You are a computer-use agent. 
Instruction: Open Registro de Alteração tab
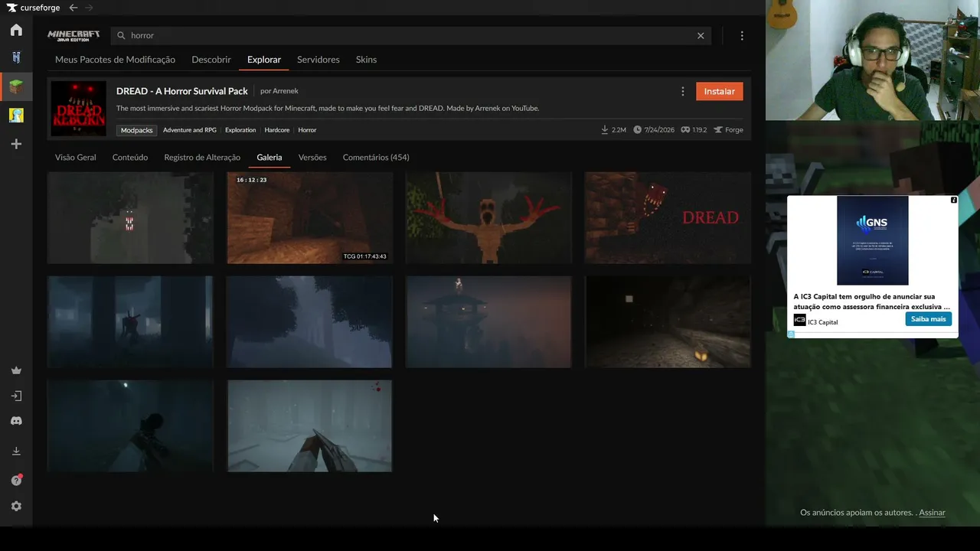[x=202, y=158]
